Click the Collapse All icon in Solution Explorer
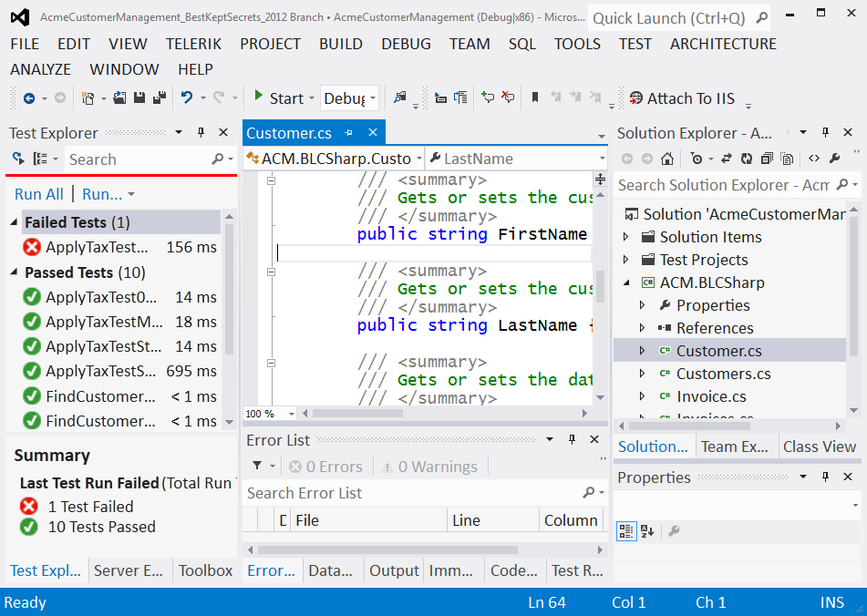This screenshot has width=867, height=616. (767, 159)
